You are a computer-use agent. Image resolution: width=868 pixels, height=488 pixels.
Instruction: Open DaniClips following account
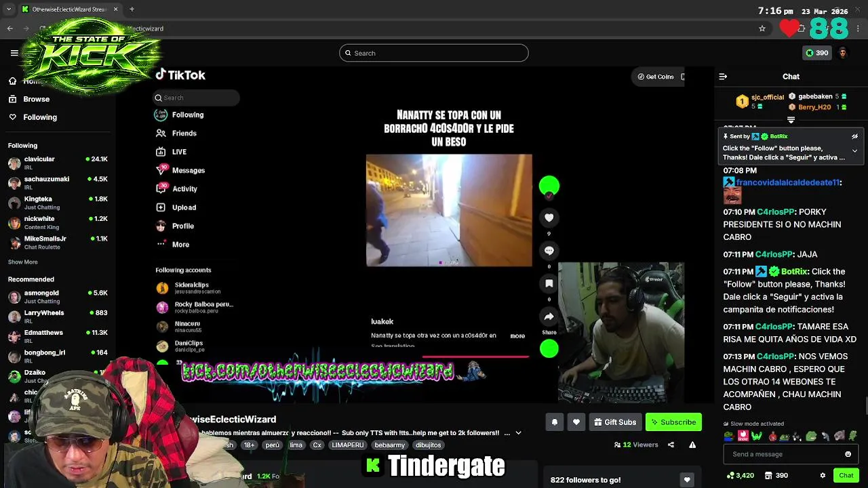[x=180, y=346]
